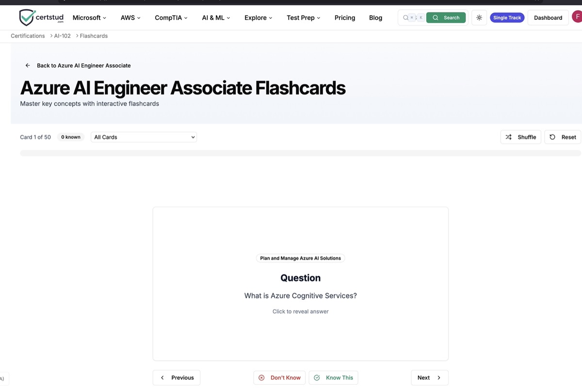Click the magnifier icon in the Search button
The width and height of the screenshot is (582, 392).
tap(435, 17)
